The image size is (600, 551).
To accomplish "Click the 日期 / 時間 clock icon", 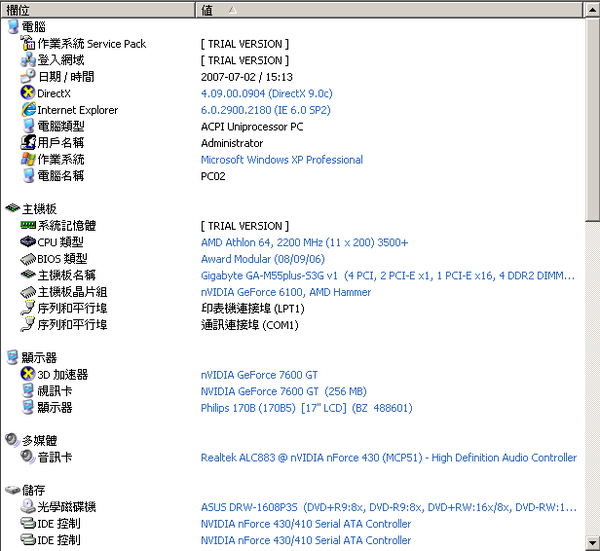I will [28, 76].
